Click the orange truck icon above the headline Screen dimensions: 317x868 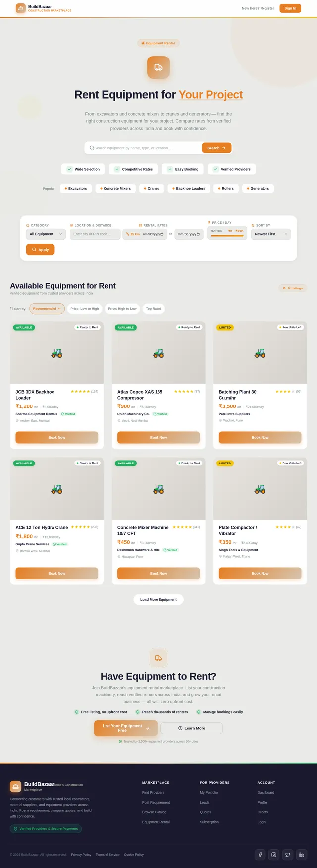pyautogui.click(x=158, y=67)
